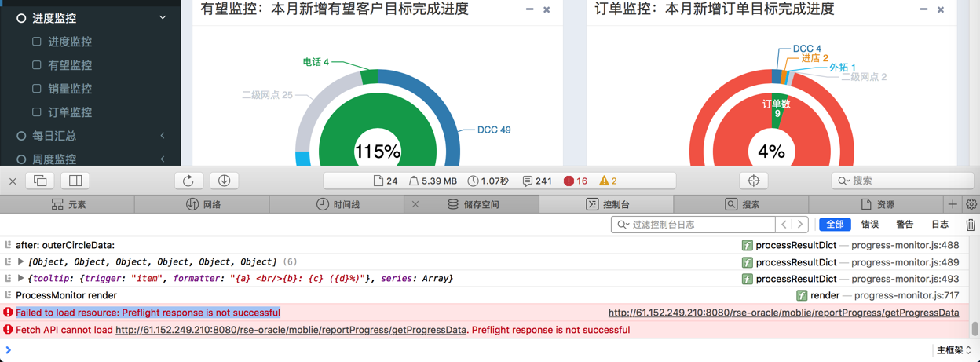Clear console log with trash icon
980x362 pixels.
[971, 225]
